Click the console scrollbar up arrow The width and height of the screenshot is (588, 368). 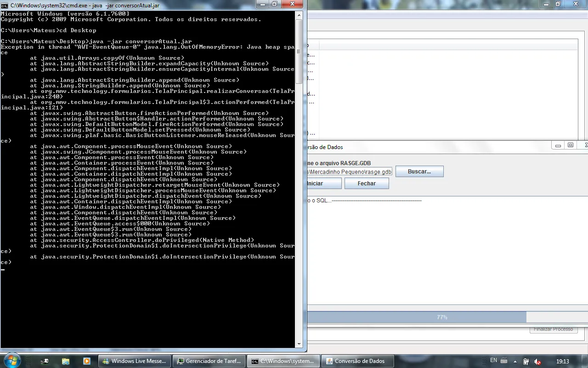299,15
